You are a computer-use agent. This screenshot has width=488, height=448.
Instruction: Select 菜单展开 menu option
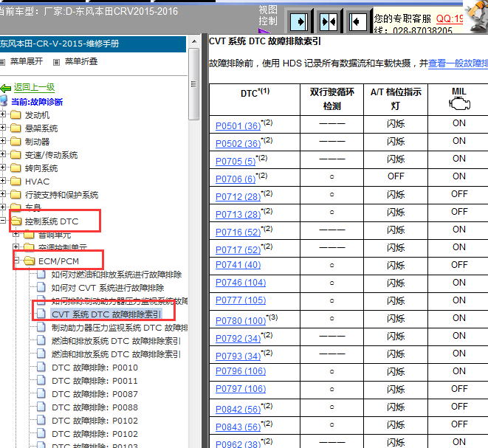click(x=27, y=61)
